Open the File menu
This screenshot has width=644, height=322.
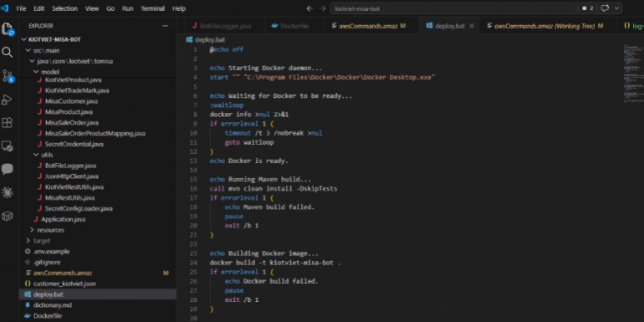pyautogui.click(x=21, y=8)
